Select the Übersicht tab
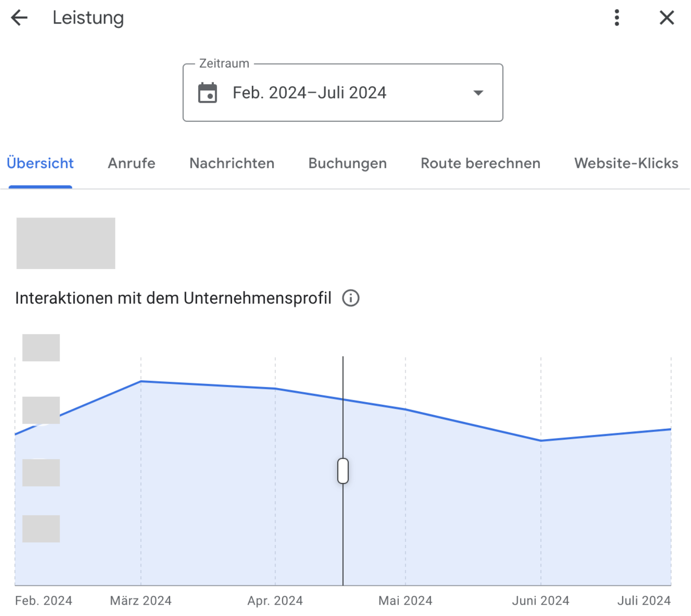This screenshot has height=616, width=691. click(40, 163)
